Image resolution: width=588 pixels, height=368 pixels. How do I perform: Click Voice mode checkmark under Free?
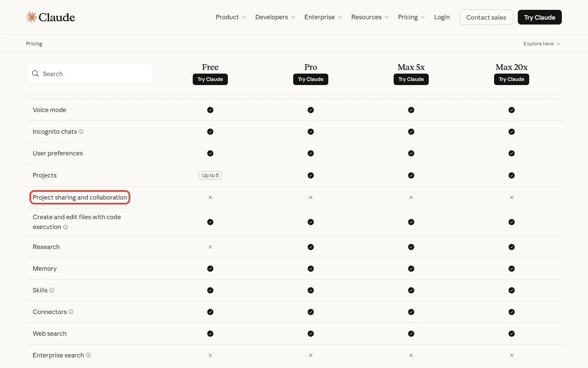point(210,110)
